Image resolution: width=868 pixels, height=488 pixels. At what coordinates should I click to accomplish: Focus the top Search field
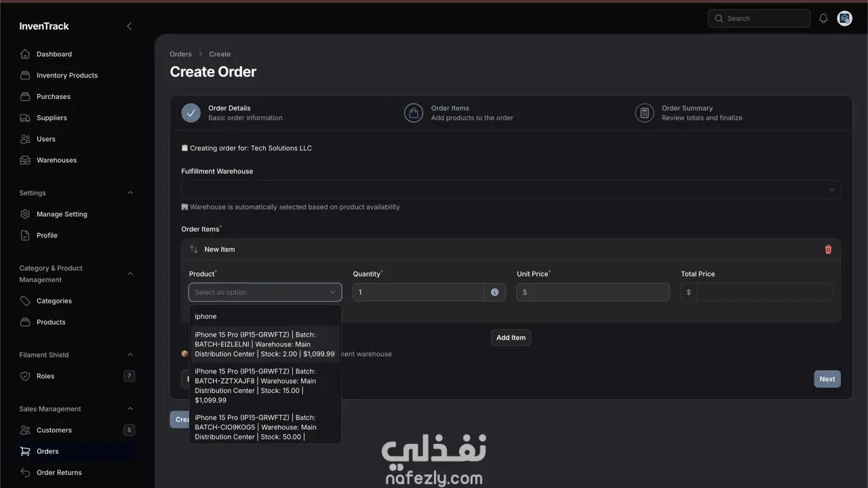click(x=759, y=18)
